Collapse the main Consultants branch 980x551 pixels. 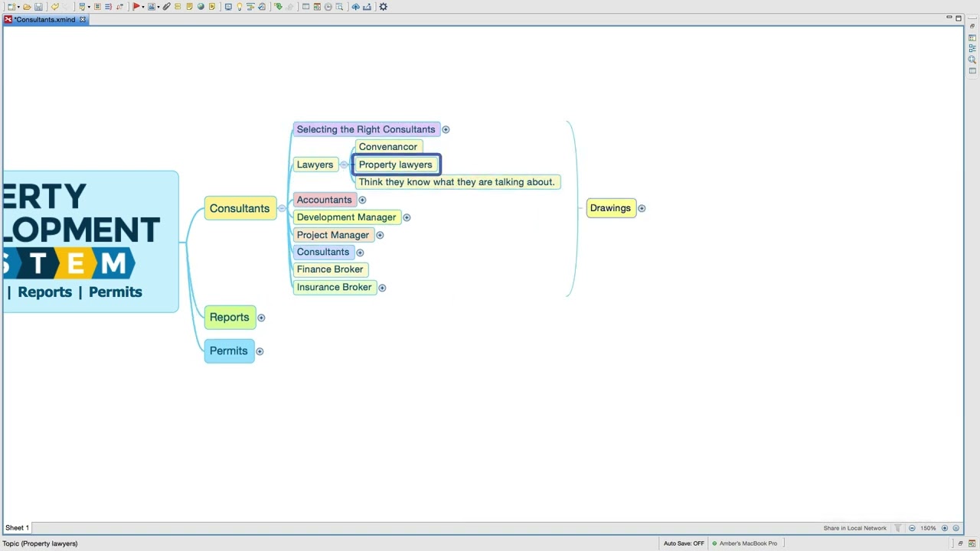[x=282, y=208]
